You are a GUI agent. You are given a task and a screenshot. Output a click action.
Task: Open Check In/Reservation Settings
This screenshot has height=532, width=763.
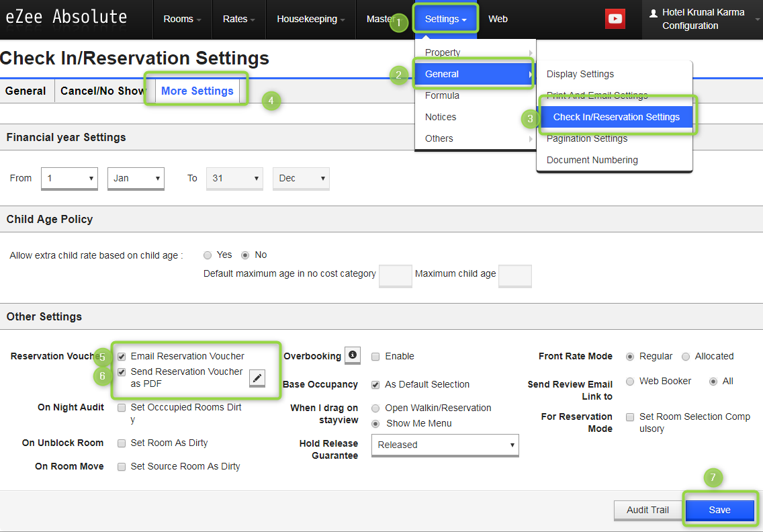coord(616,117)
